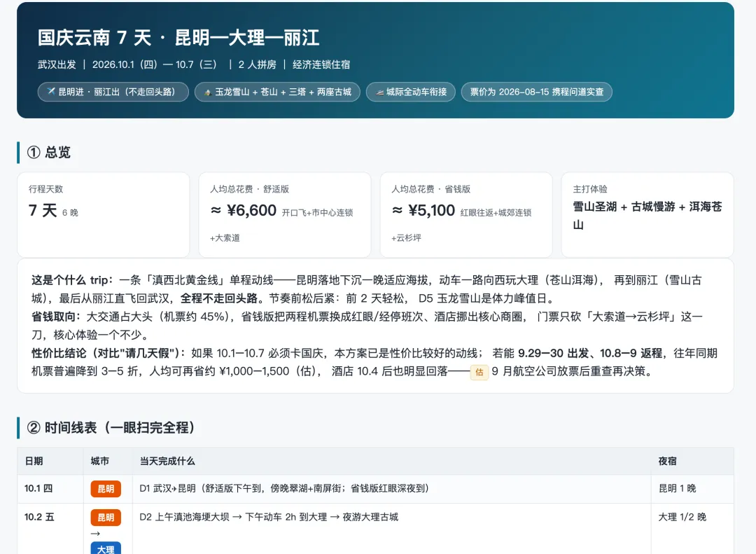Click the 人均总花费 · 舒适版 label
This screenshot has height=554, width=756.
click(250, 189)
